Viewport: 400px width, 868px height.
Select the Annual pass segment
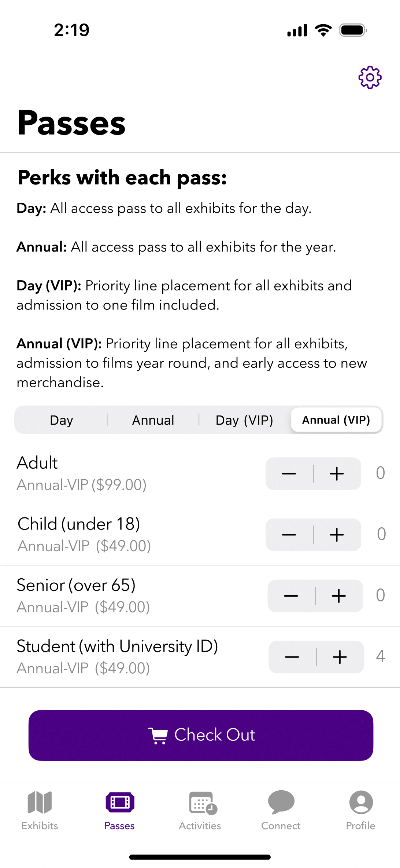click(x=153, y=420)
